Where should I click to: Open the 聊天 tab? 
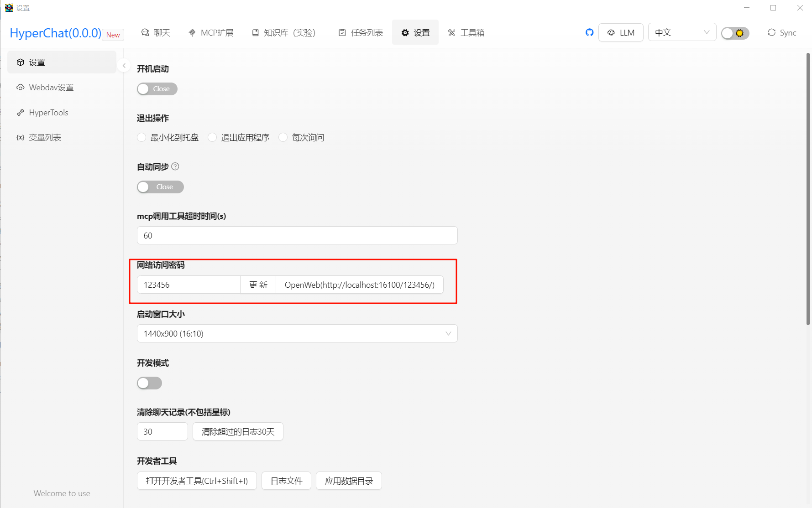coord(156,32)
